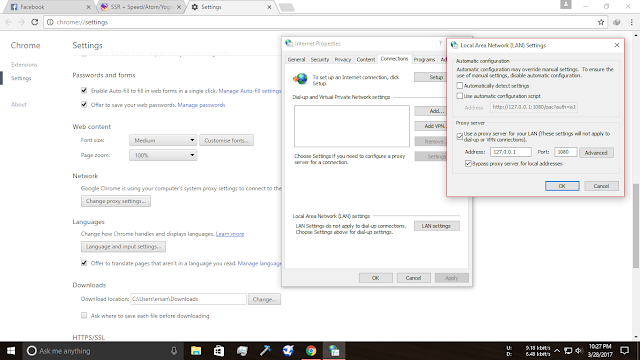Toggle Offer to translate pages checkbox

[84, 263]
